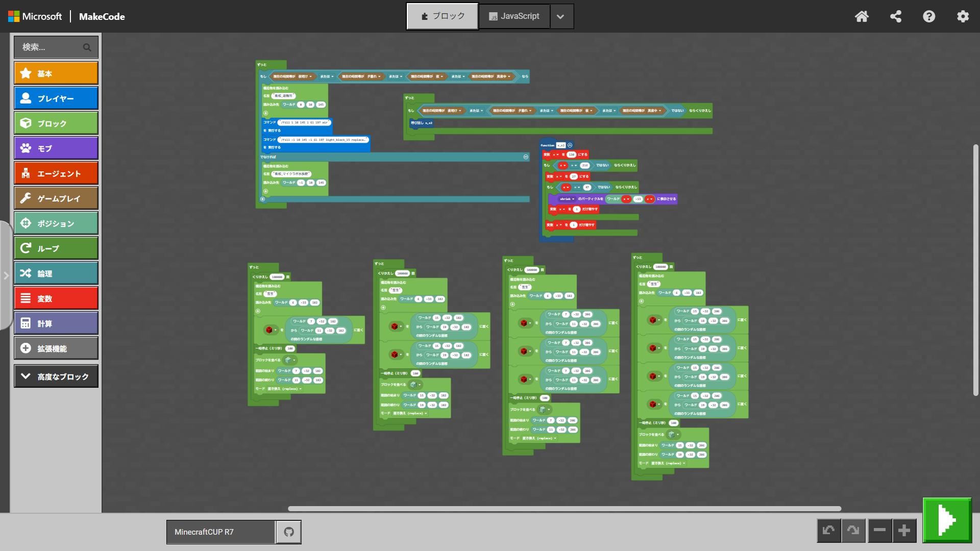The width and height of the screenshot is (980, 551).
Task: Click the GitHub icon beside project name
Action: [289, 532]
